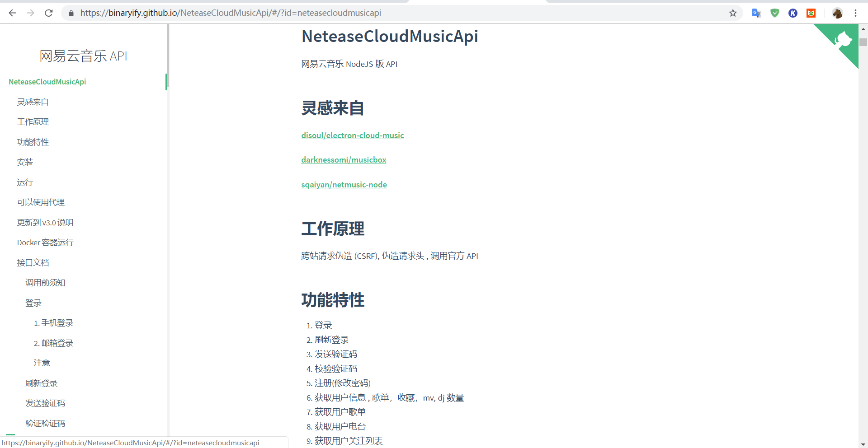Open Chrome's three-dot menu
The width and height of the screenshot is (868, 448).
click(x=855, y=13)
